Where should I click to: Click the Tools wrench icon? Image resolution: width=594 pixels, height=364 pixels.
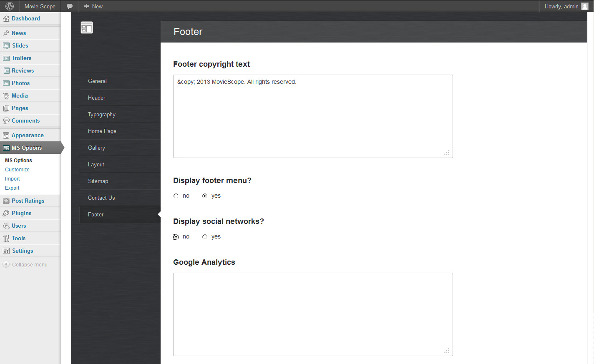tap(6, 238)
